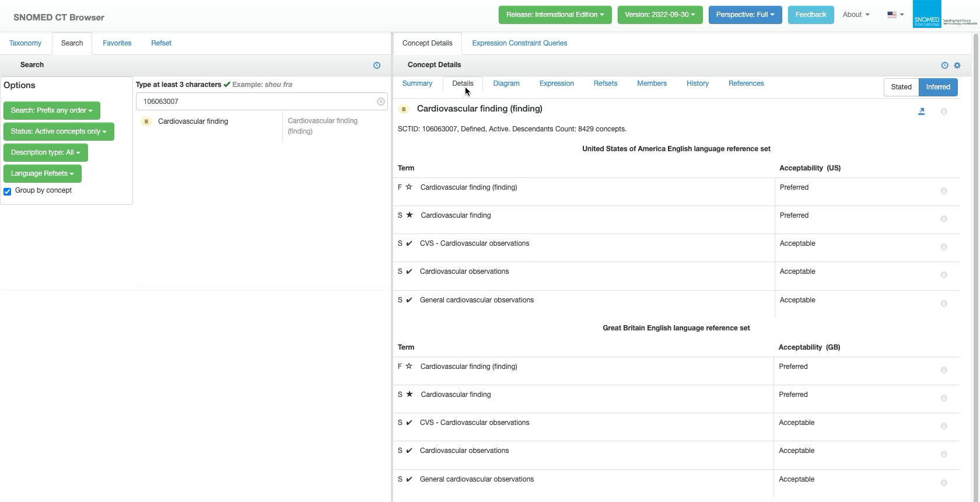
Task: Select the Details sub-tab
Action: 463,83
